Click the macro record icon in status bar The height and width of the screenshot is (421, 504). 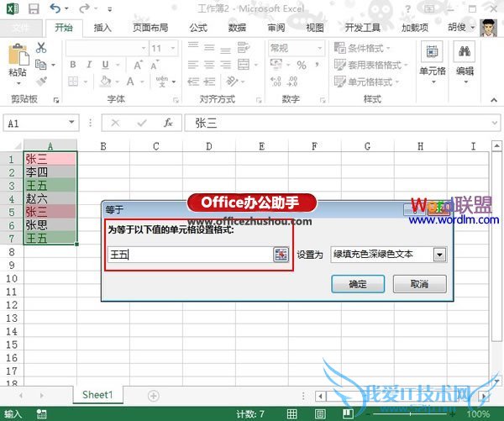(41, 413)
